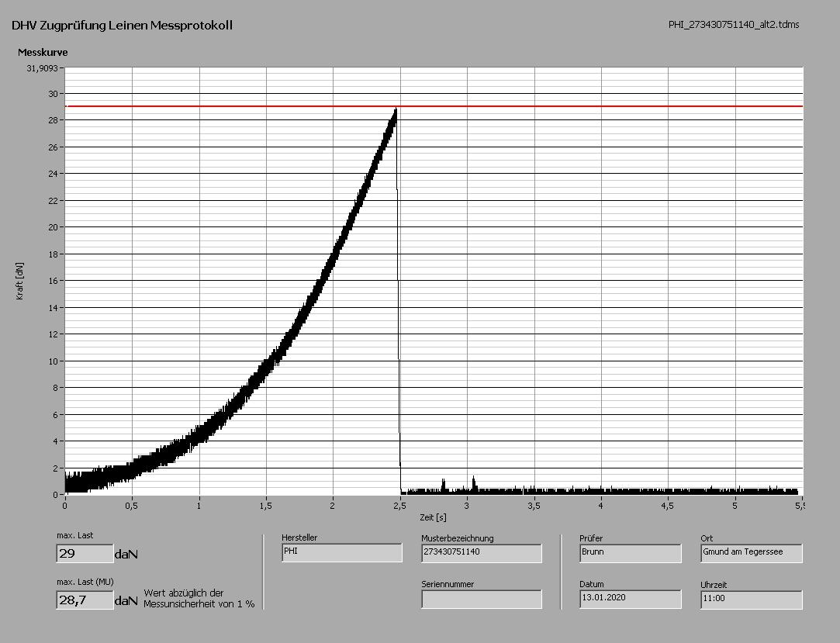Screen dimensions: 840x643
Task: Click the Y-axis tick label 10
Action: click(x=53, y=361)
